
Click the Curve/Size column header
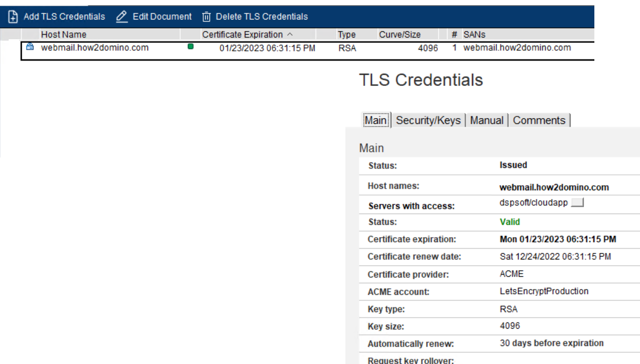400,35
